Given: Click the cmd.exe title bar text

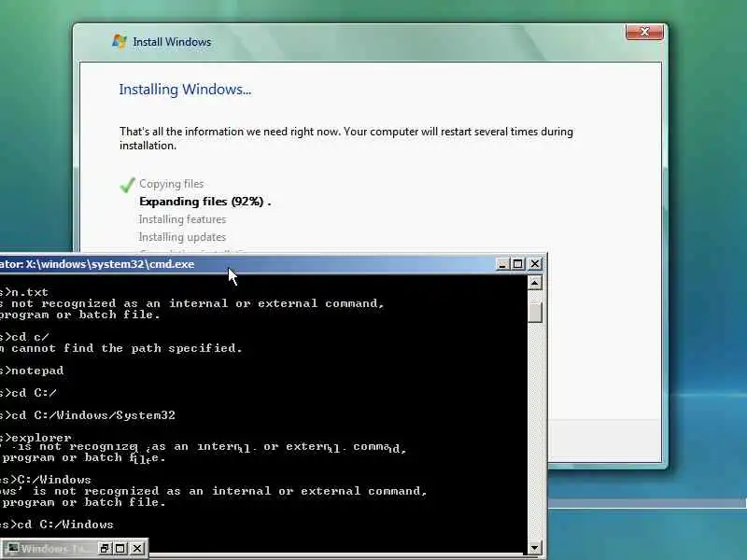Looking at the screenshot, I should (x=97, y=264).
